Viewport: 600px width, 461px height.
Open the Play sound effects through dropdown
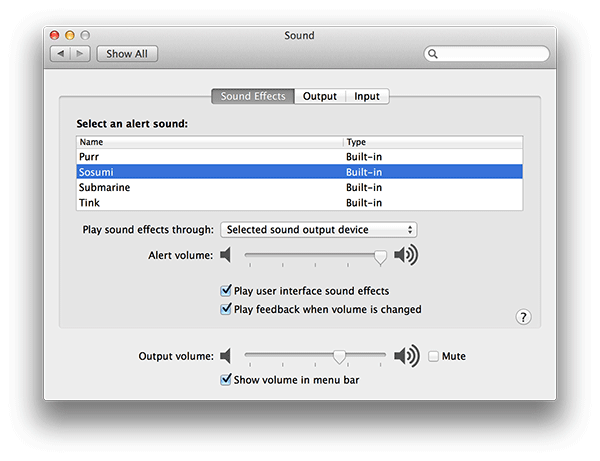point(318,230)
